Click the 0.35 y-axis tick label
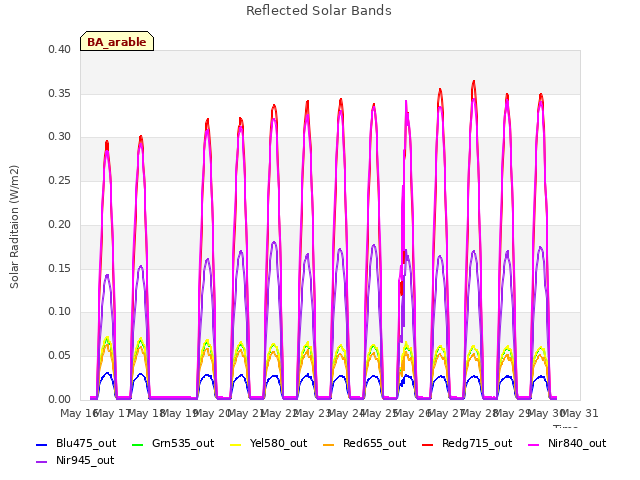Screen dimensions: 640x480 [60, 93]
